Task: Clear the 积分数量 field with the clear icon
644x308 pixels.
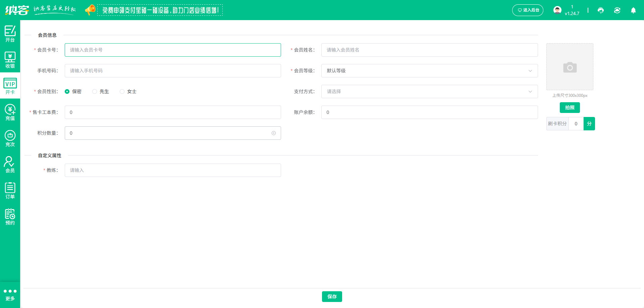Action: coord(274,133)
